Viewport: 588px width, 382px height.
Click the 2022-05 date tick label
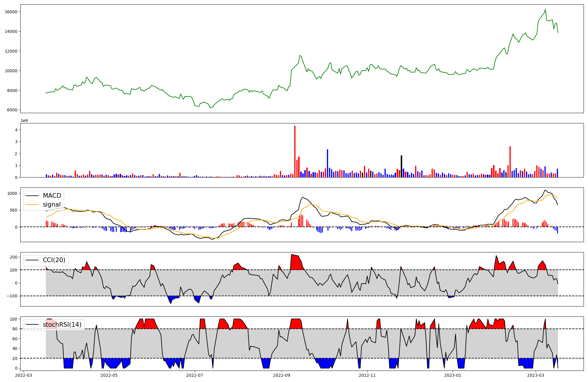(x=109, y=375)
